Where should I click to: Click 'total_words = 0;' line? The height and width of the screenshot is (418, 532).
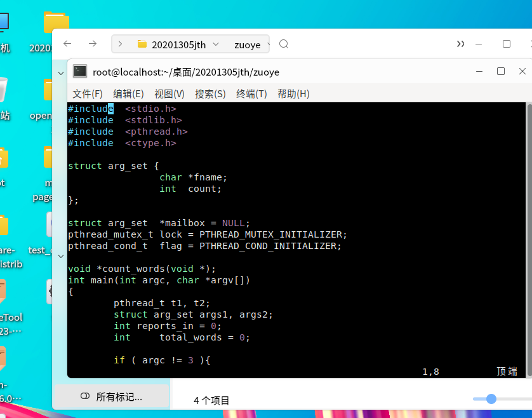[204, 337]
